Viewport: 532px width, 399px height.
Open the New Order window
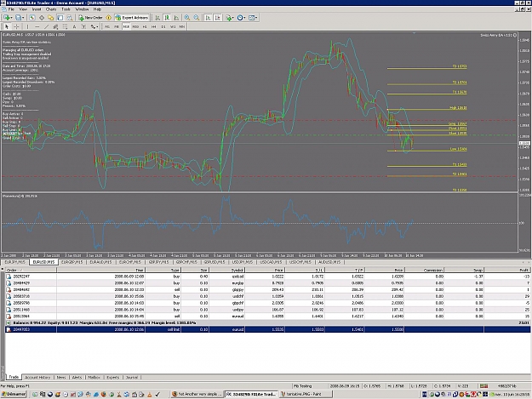click(90, 18)
